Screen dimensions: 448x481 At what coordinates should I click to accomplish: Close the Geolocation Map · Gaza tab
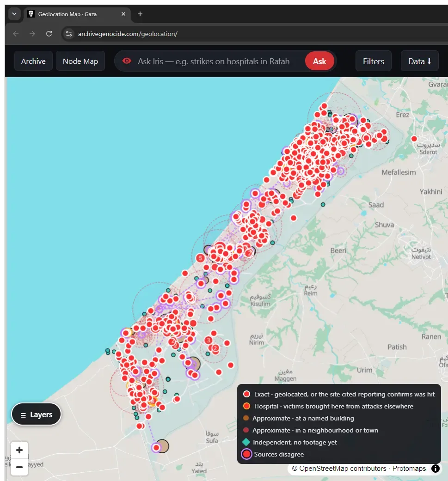123,14
